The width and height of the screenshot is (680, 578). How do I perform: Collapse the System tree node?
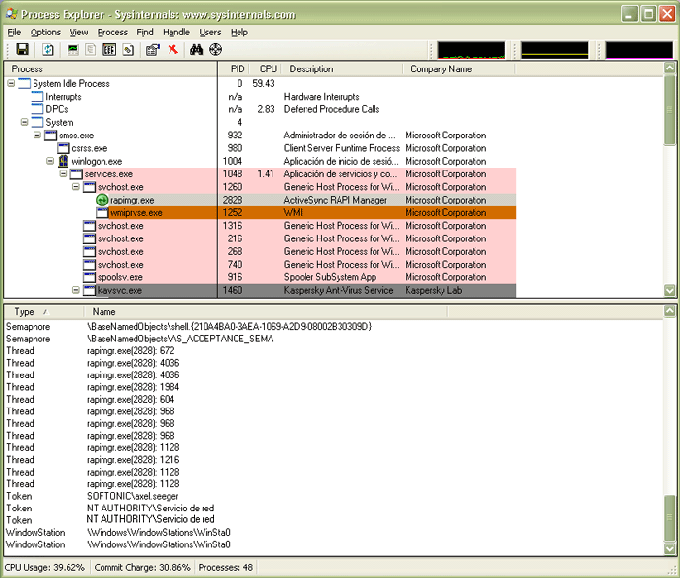(24, 122)
